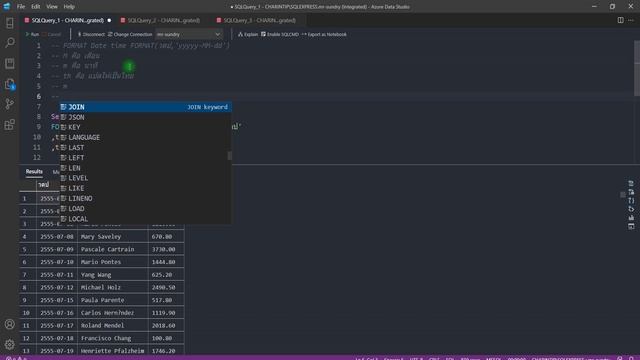This screenshot has width=640, height=360.
Task: Click Change Connection in query toolbar
Action: pyautogui.click(x=130, y=35)
